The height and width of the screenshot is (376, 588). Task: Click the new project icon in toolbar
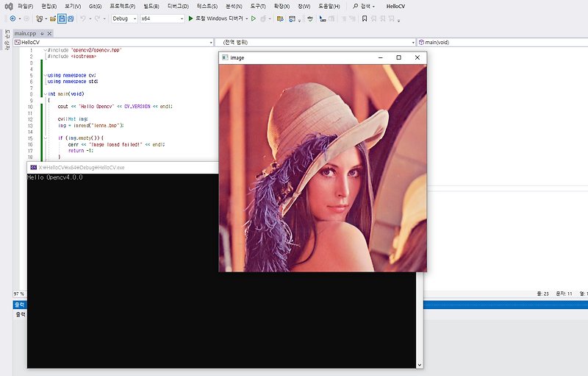pos(40,18)
